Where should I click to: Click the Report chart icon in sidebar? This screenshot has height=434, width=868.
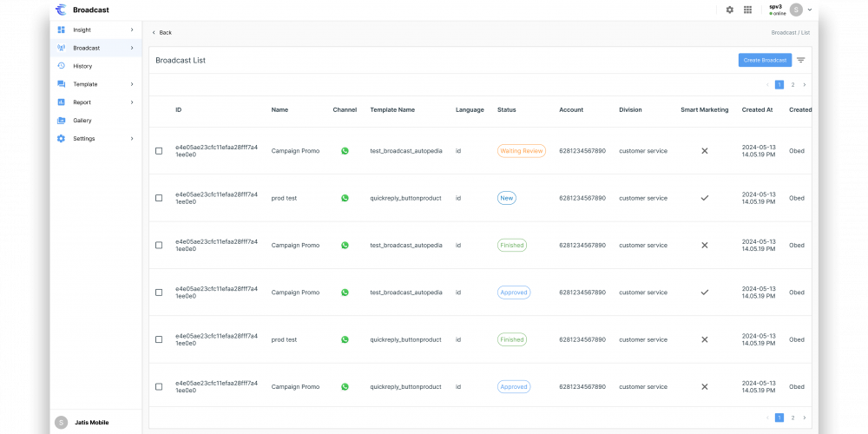pos(62,102)
